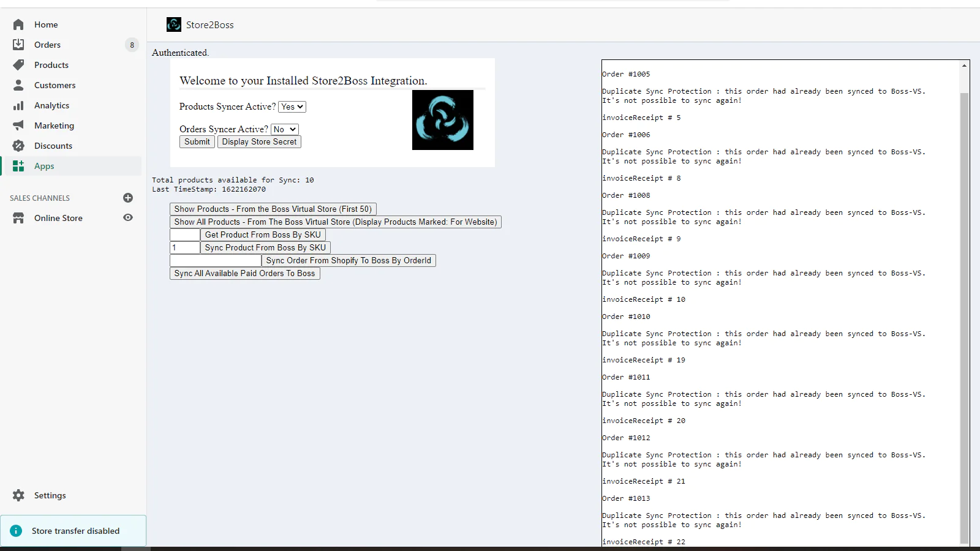This screenshot has width=980, height=551.
Task: Focus the Get Product SKU input field
Action: tap(185, 234)
